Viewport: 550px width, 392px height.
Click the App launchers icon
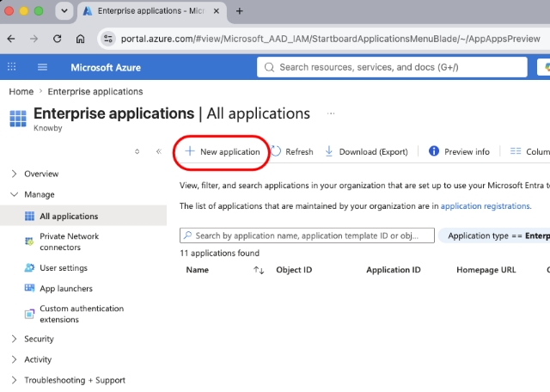point(29,289)
